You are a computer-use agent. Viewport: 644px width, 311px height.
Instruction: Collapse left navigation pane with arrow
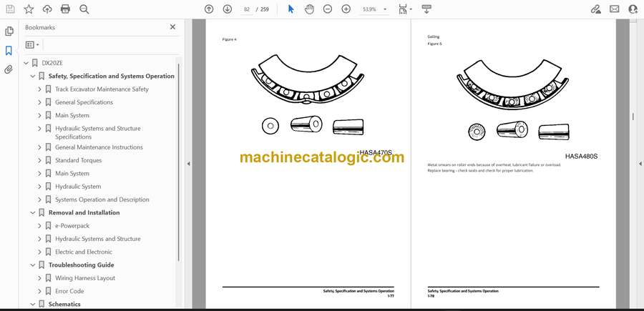click(x=188, y=164)
